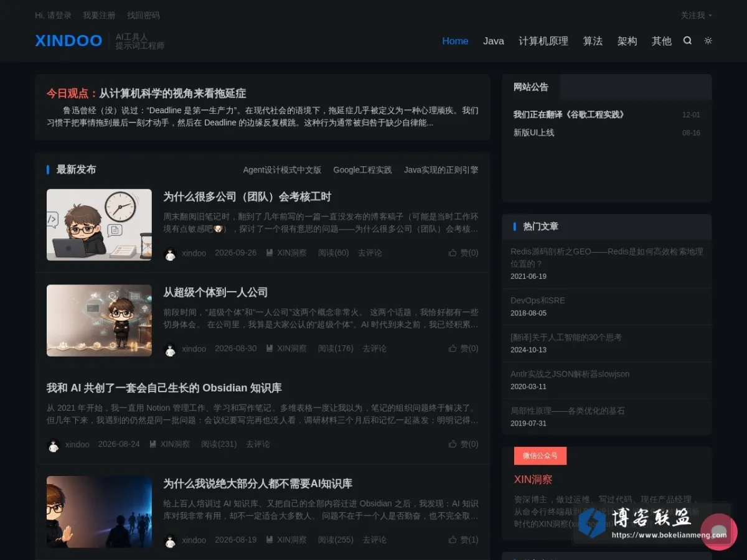The image size is (747, 560).
Task: Open Agent设计模式中文版 link
Action: [x=282, y=170]
